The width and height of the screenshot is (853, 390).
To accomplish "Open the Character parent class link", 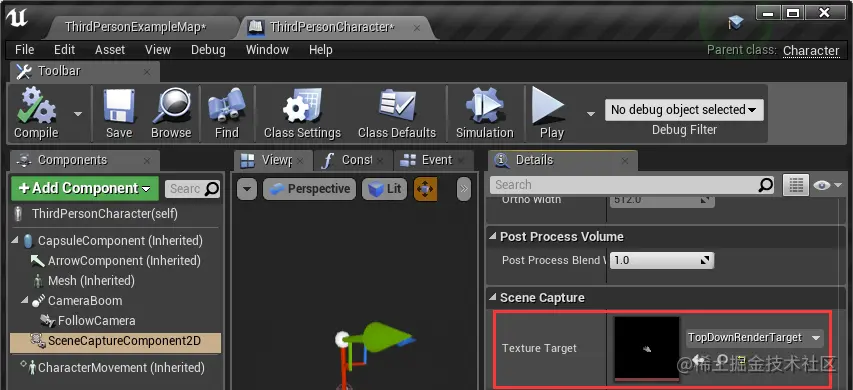I will [811, 51].
